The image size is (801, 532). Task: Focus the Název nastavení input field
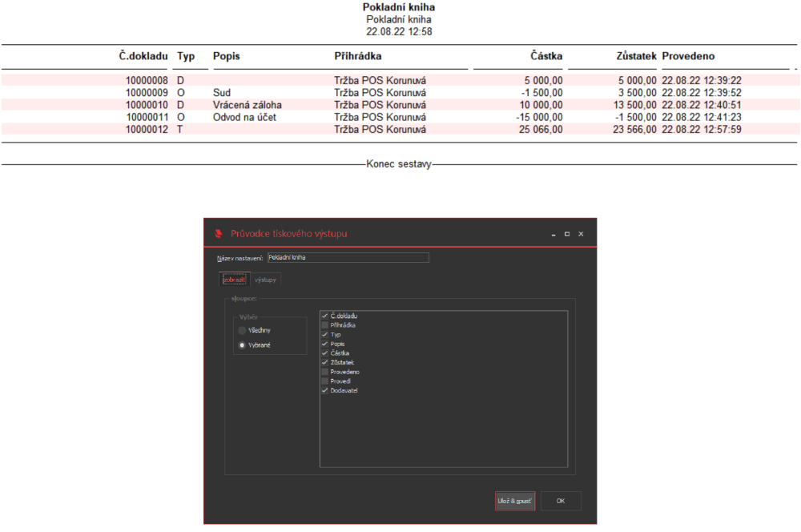[348, 257]
